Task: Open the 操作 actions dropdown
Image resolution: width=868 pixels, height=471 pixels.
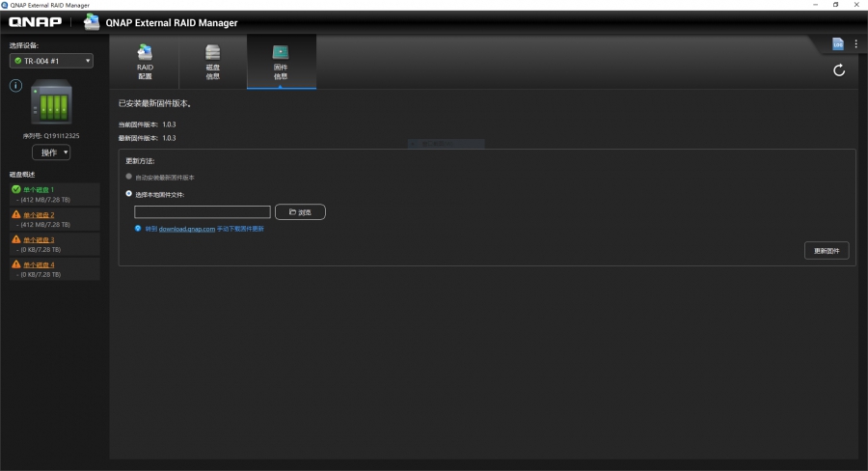Action: point(51,152)
